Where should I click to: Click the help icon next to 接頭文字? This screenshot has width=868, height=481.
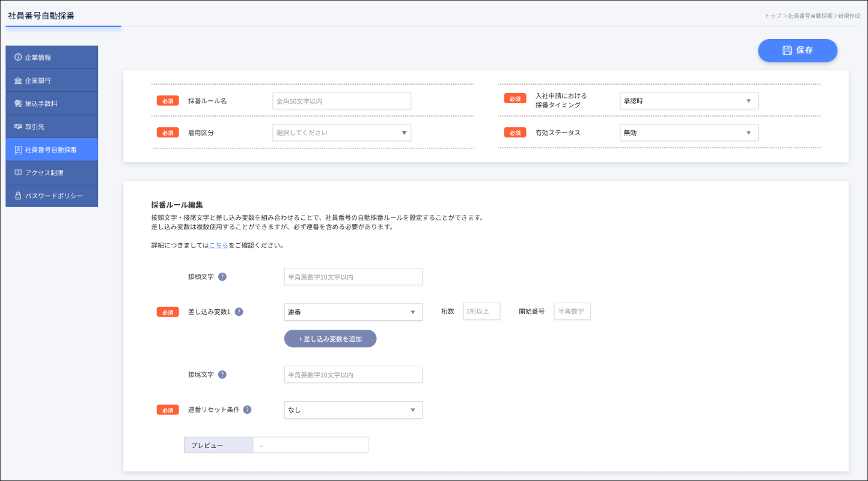(x=222, y=277)
